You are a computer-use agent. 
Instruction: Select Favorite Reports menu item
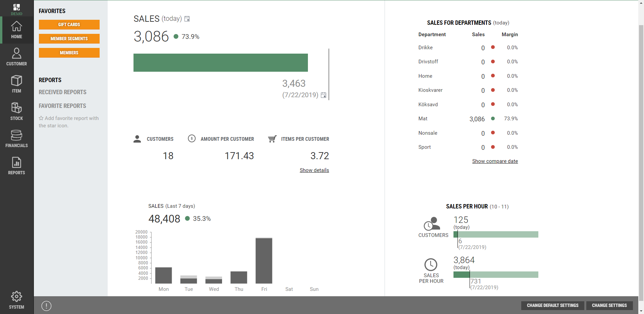62,106
